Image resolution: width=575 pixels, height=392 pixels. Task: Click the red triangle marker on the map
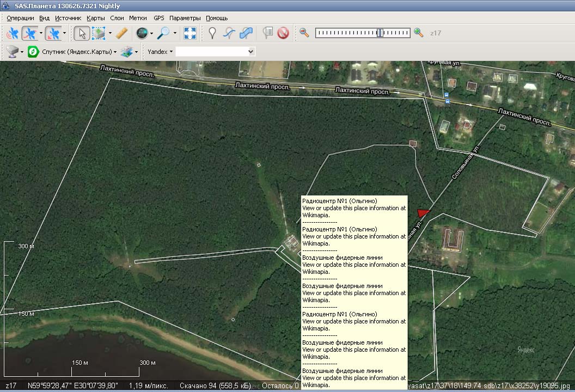point(423,212)
